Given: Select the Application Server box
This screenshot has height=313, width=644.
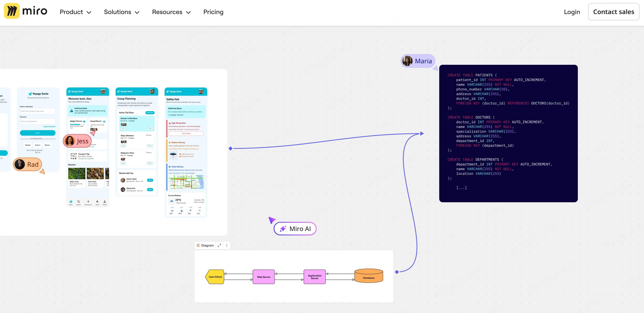Looking at the screenshot, I should (x=314, y=277).
